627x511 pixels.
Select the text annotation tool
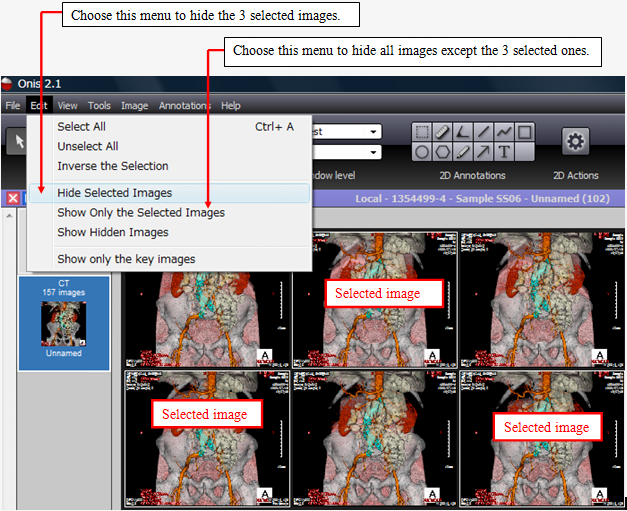[x=504, y=152]
